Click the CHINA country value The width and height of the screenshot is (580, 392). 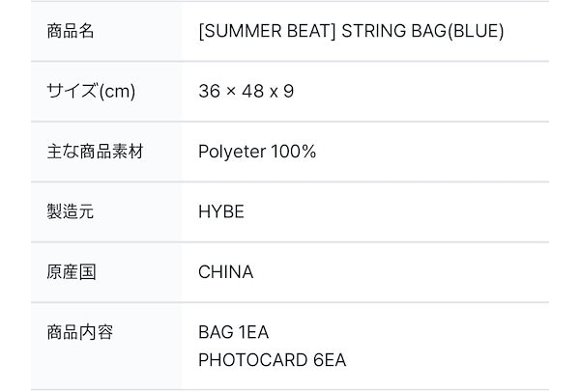coord(225,271)
